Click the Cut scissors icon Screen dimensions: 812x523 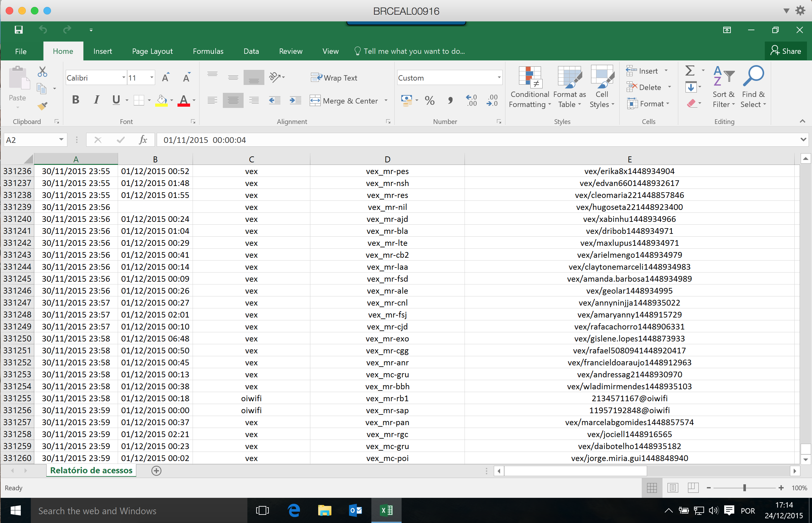pyautogui.click(x=42, y=71)
